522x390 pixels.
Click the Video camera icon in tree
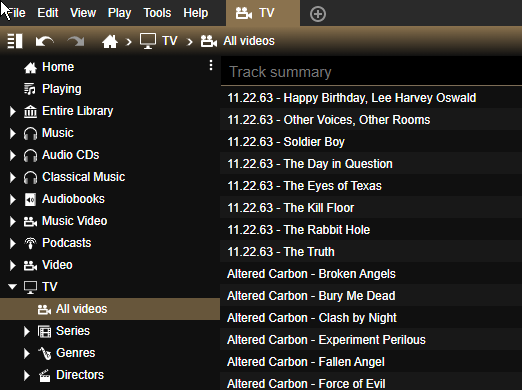click(x=30, y=265)
